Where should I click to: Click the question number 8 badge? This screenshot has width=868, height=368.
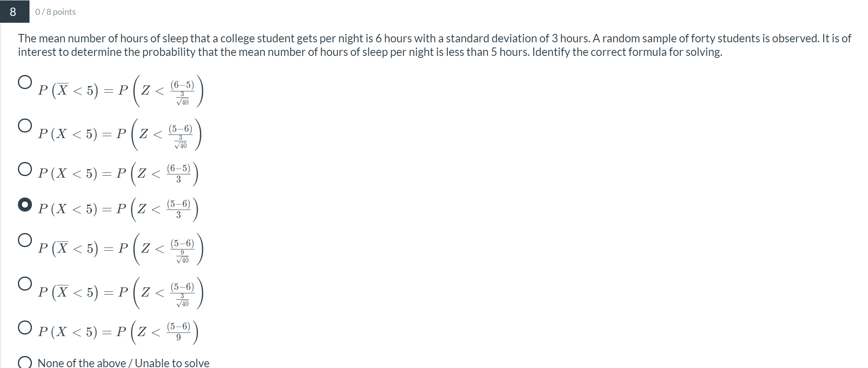12,12
